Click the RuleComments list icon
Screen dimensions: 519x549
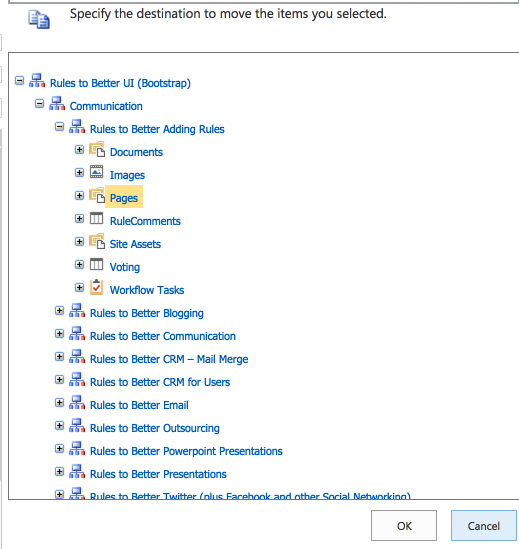(96, 218)
